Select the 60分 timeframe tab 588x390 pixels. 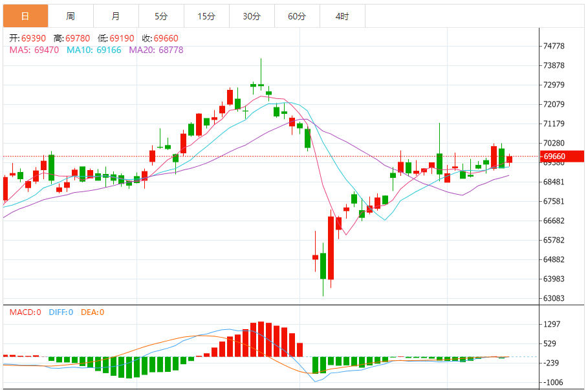click(x=298, y=16)
